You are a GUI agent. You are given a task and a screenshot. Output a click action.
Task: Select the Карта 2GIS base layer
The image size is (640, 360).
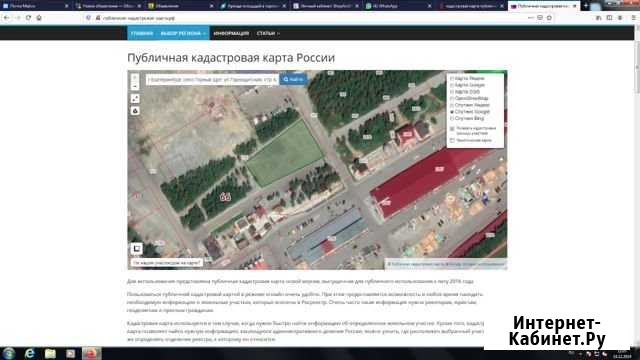465,92
